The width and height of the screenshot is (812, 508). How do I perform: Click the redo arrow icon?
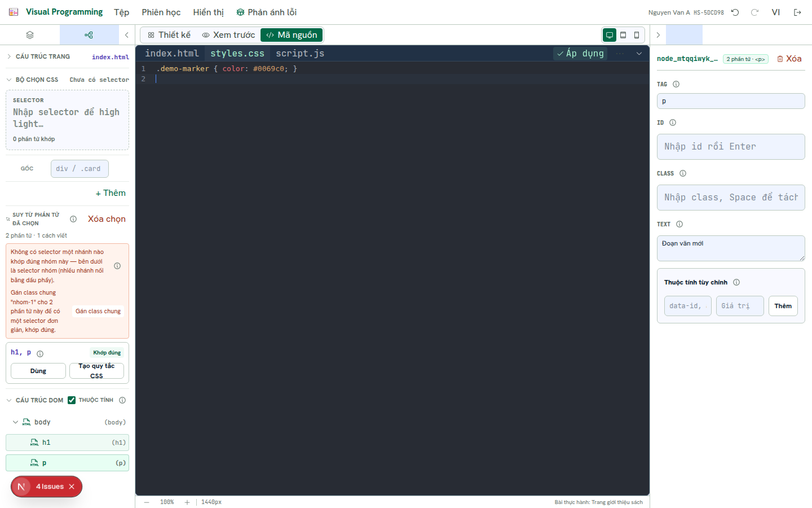754,12
